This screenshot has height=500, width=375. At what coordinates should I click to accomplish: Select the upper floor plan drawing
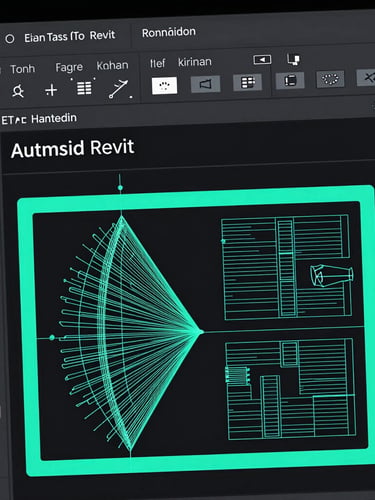coord(286,268)
